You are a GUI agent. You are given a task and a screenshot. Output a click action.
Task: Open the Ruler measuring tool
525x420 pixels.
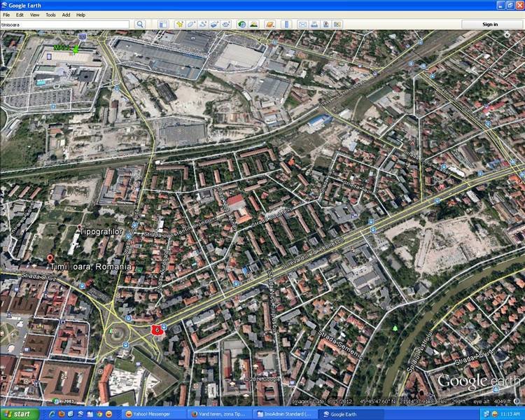[x=286, y=24]
